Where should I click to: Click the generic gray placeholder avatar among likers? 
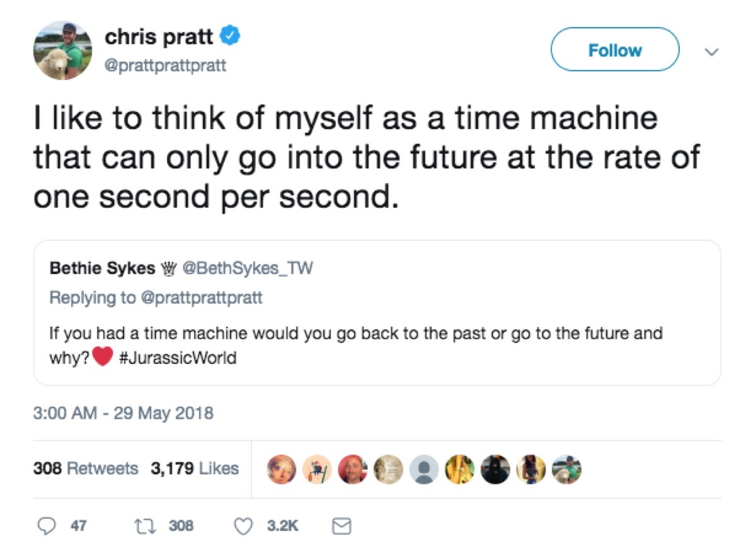(x=425, y=469)
